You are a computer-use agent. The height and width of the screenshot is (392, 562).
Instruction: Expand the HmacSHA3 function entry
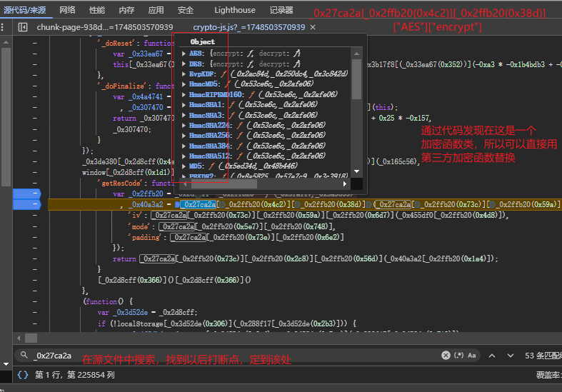(x=184, y=115)
